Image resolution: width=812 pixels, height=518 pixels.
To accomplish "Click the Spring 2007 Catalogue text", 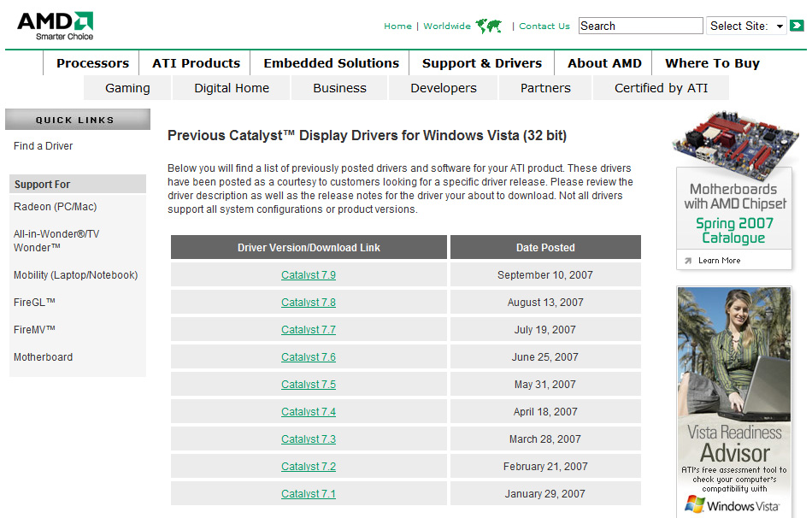I will coord(734,231).
